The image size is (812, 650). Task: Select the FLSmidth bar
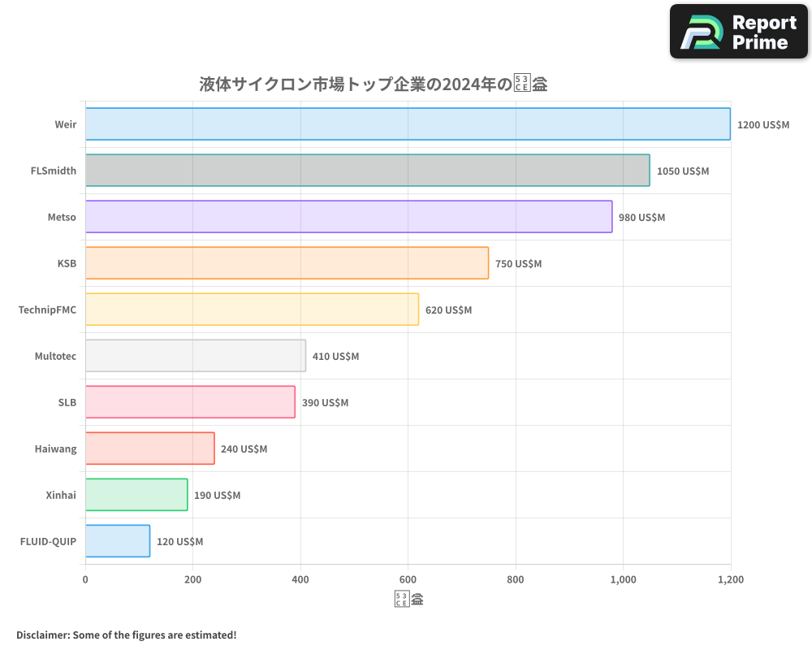coord(365,171)
